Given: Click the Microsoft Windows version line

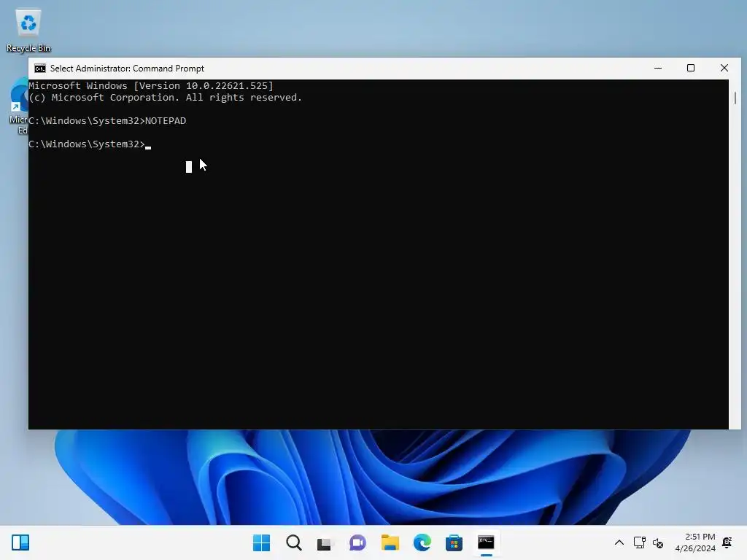Looking at the screenshot, I should [x=151, y=86].
